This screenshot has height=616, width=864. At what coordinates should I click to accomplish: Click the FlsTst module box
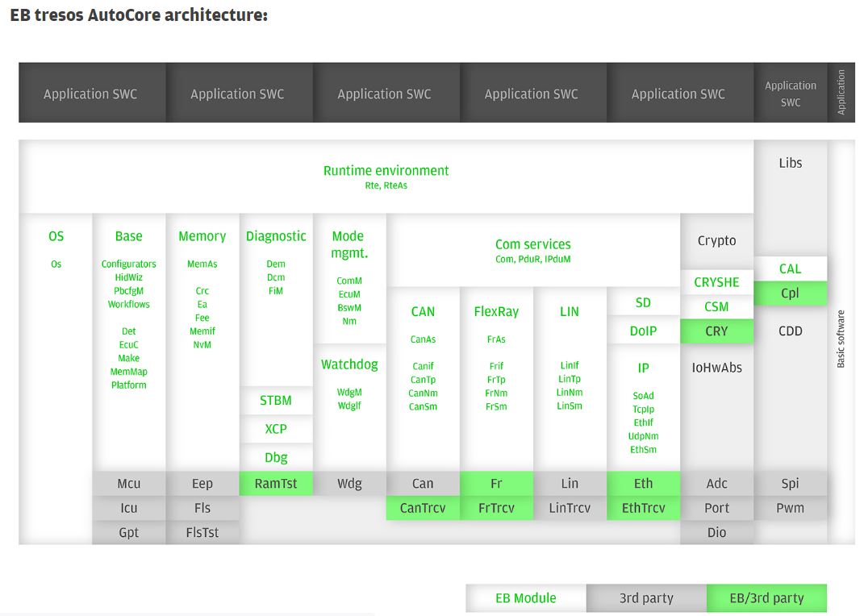click(202, 532)
